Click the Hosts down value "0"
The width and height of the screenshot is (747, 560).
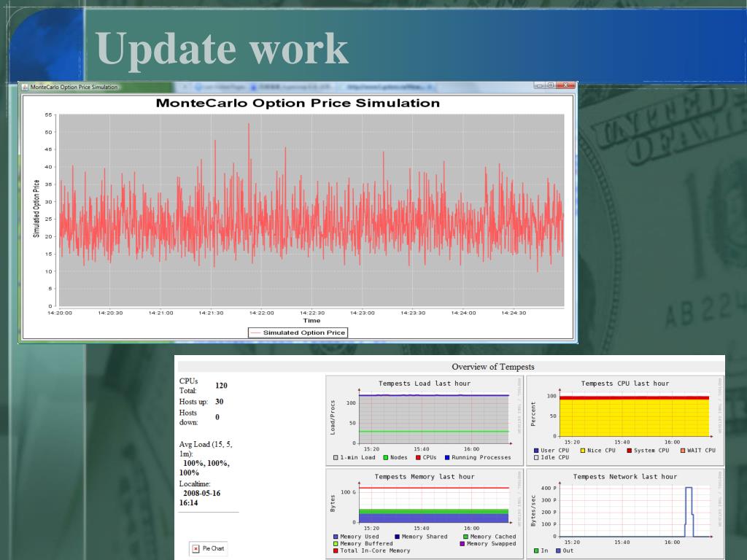[x=217, y=417]
